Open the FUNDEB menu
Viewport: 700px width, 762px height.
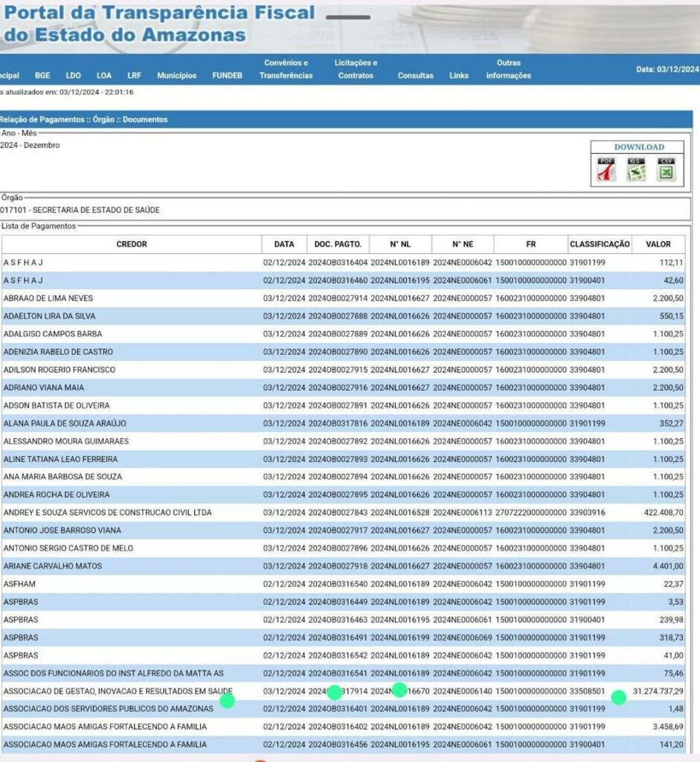[x=227, y=75]
